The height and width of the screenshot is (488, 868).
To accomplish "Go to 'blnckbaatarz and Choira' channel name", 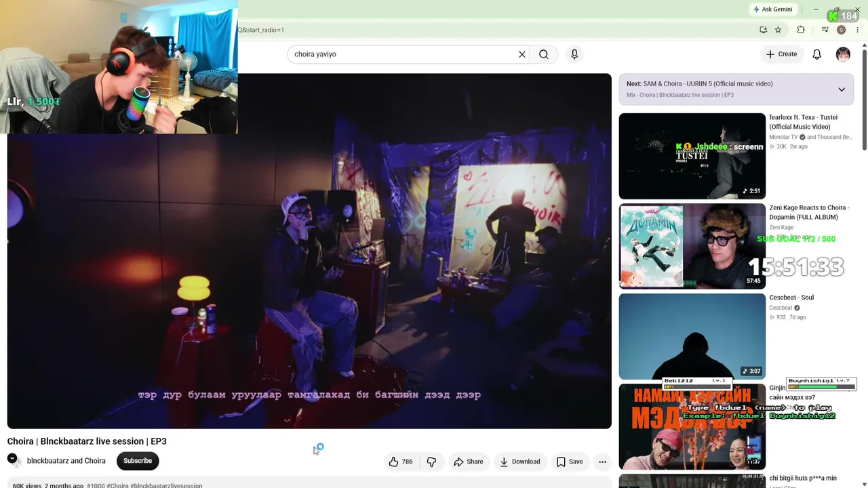I will 66,461.
